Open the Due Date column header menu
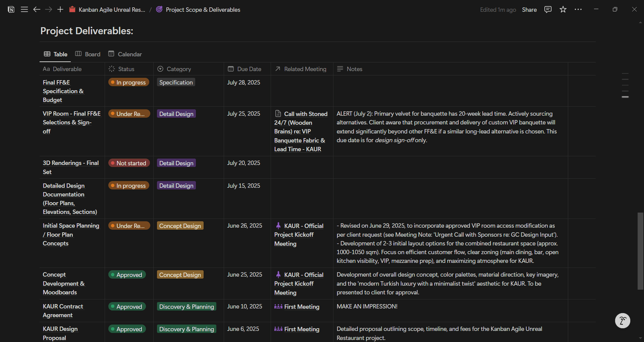The image size is (644, 342). point(249,69)
